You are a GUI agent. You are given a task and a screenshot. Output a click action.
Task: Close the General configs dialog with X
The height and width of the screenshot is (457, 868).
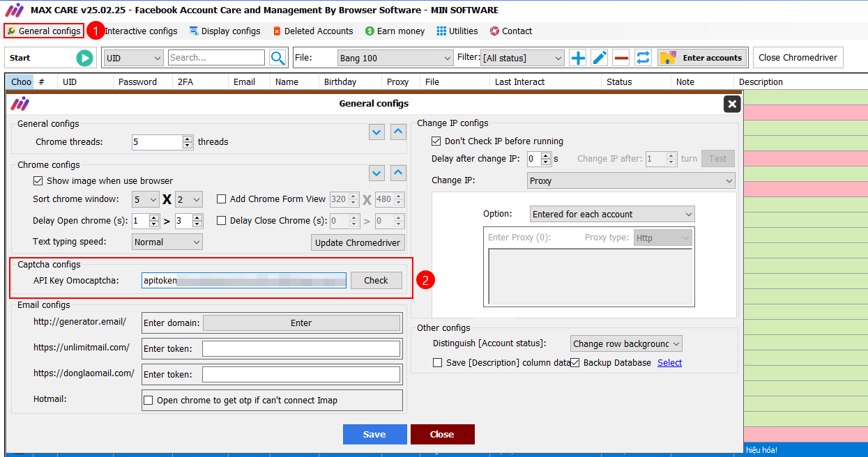(x=732, y=104)
